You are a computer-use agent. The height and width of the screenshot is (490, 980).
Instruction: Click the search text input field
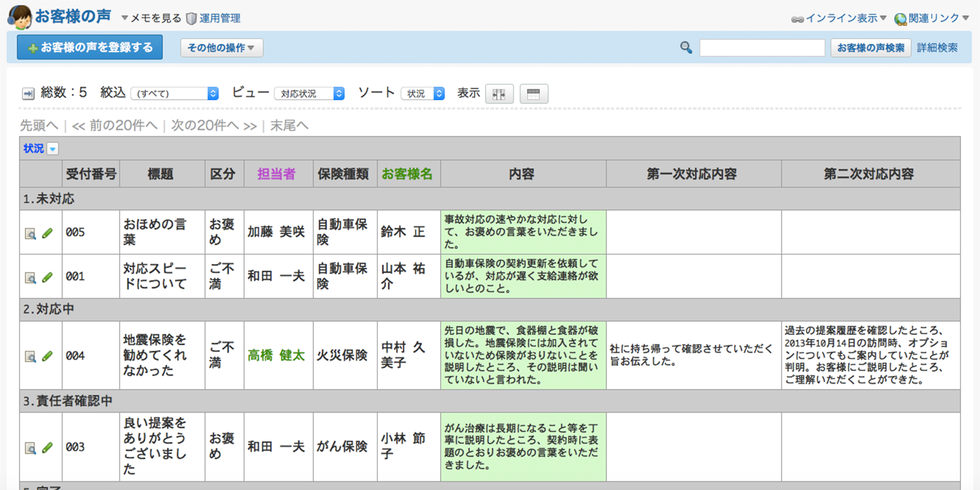click(x=762, y=48)
